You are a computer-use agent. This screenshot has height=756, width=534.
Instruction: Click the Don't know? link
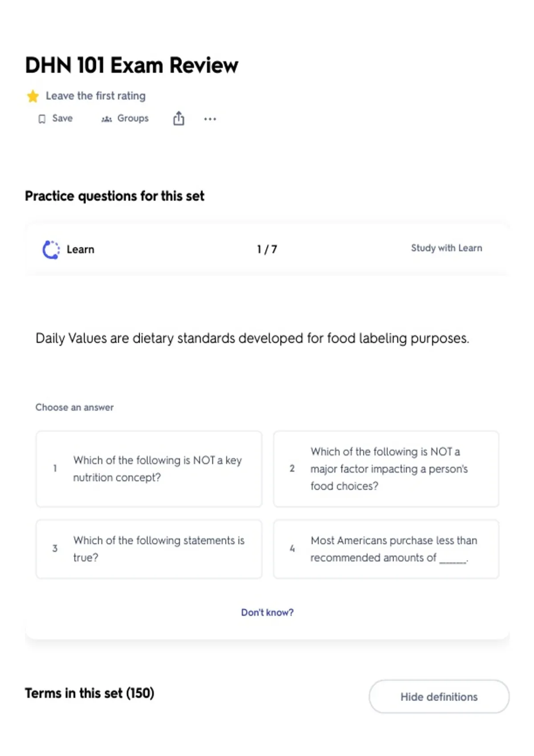(x=267, y=612)
